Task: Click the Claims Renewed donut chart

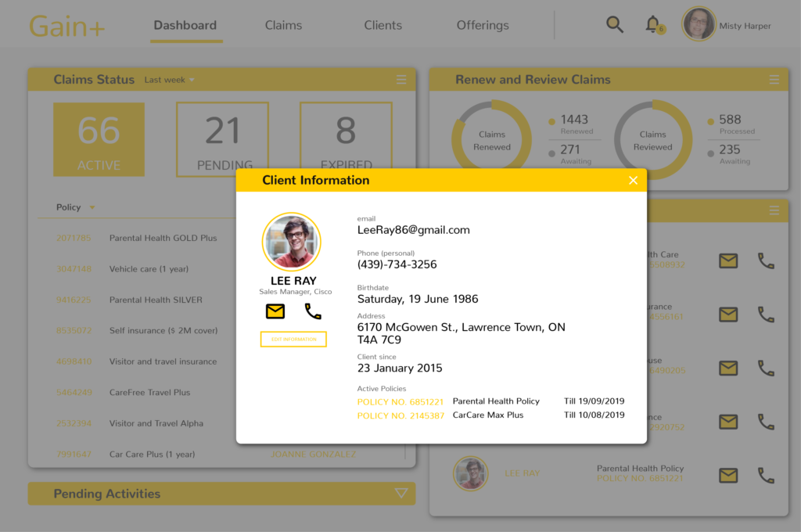Action: click(x=491, y=135)
